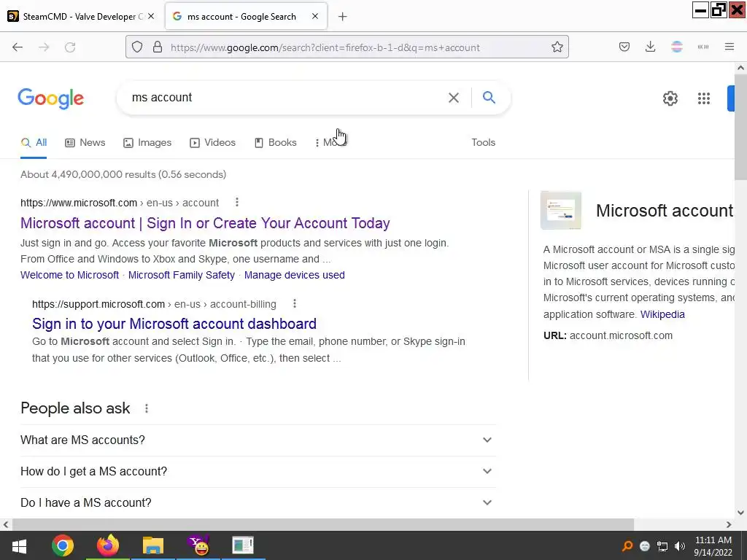Open the Google apps grid
This screenshot has width=747, height=560.
[704, 98]
